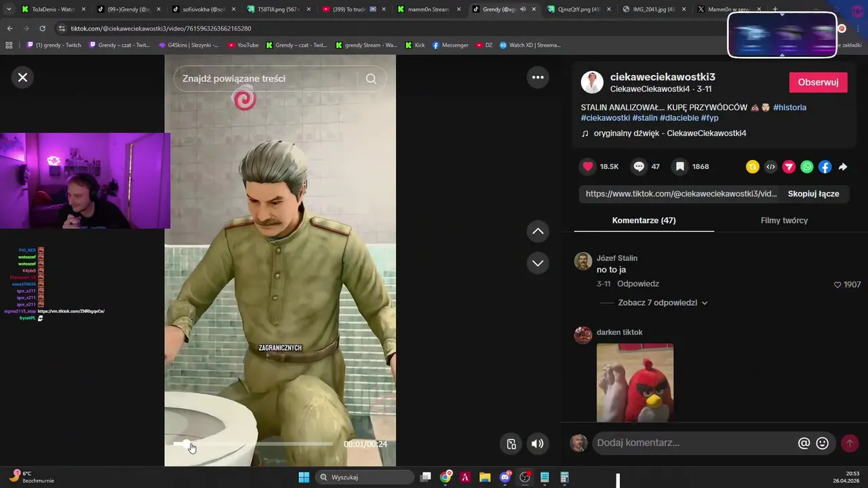Open ciekaweciekawostki3 profile avatar
This screenshot has height=488, width=868.
[592, 82]
